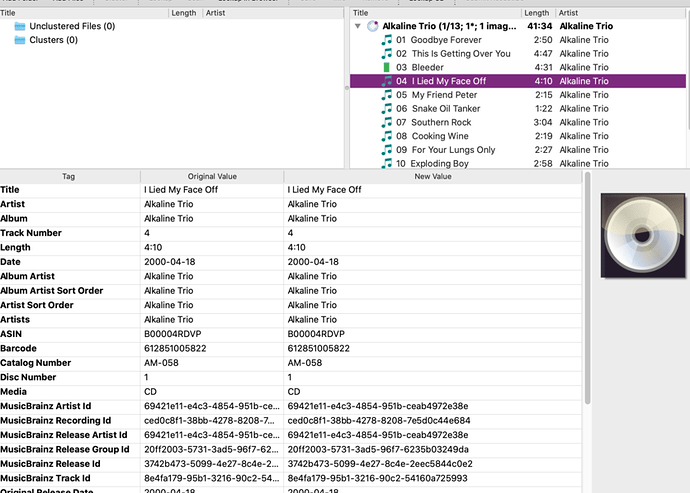Click the note icon for Exploding Boy
Image resolution: width=690 pixels, height=493 pixels.
click(x=386, y=163)
